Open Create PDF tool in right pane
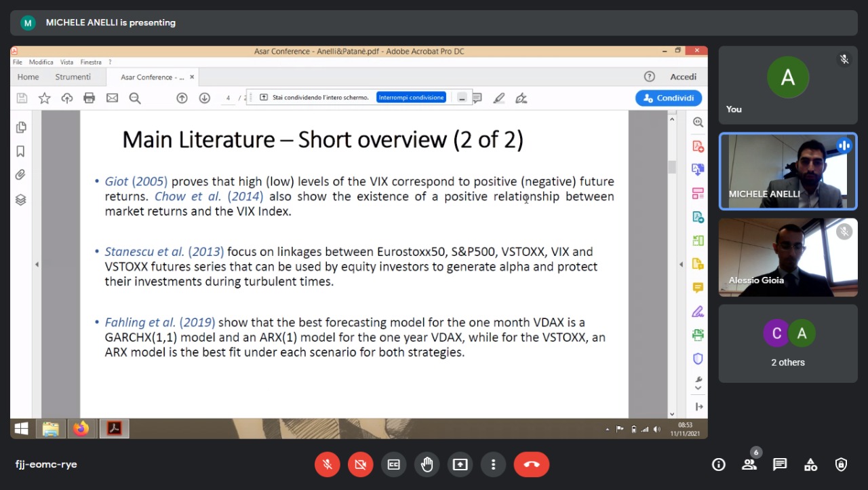Image resolution: width=868 pixels, height=490 pixels. 698,146
